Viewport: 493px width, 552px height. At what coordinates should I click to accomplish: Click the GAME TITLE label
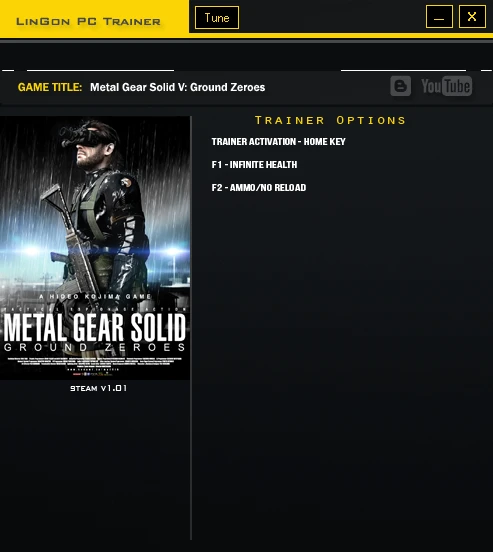(x=50, y=87)
